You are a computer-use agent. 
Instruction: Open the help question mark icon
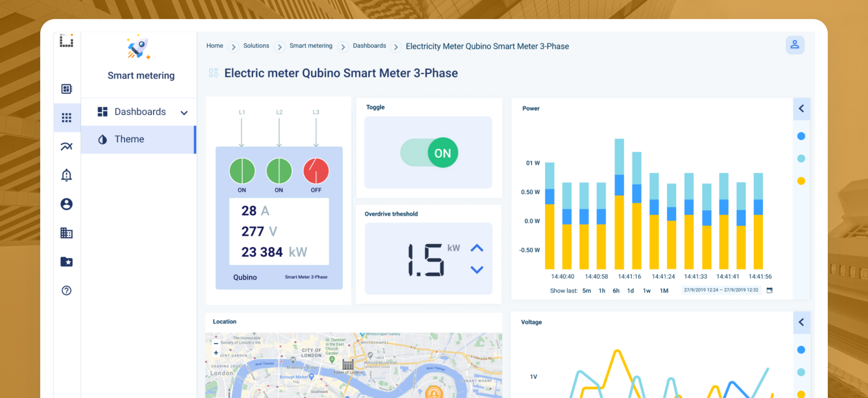(x=66, y=290)
